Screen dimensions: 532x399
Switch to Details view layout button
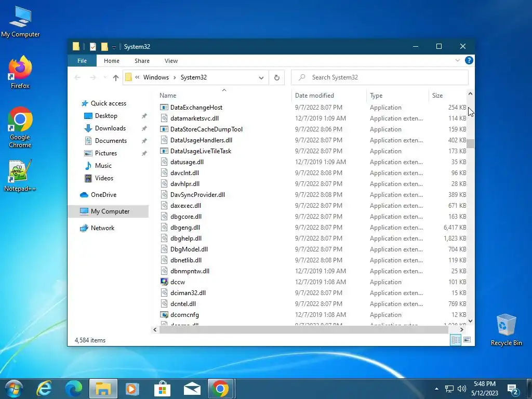456,340
